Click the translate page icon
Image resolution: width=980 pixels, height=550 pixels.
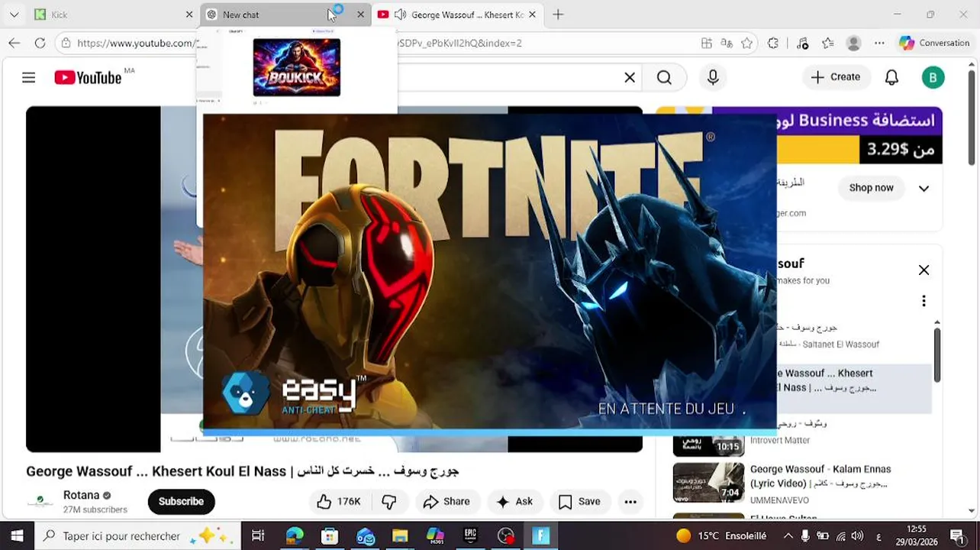(727, 44)
